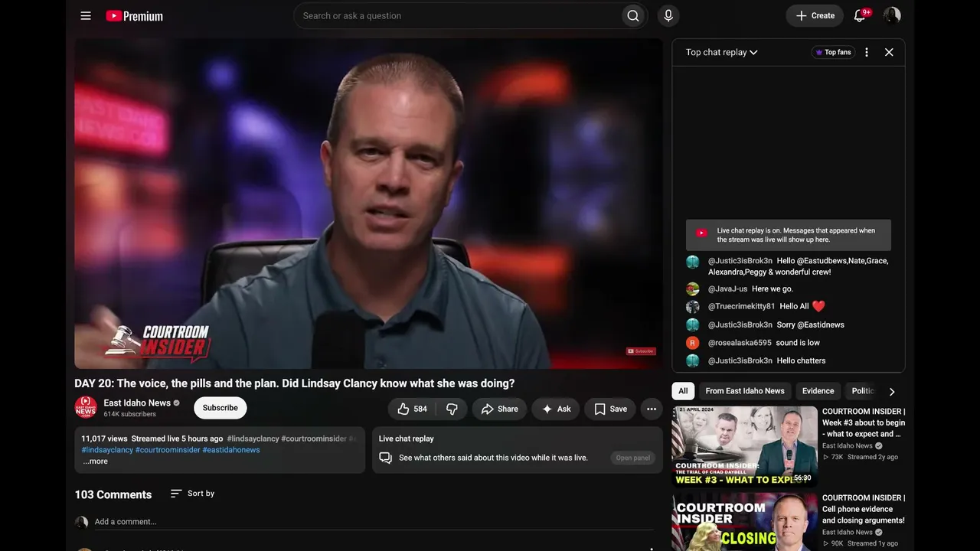Share this video
Image resolution: width=980 pixels, height=551 pixels.
coord(499,409)
